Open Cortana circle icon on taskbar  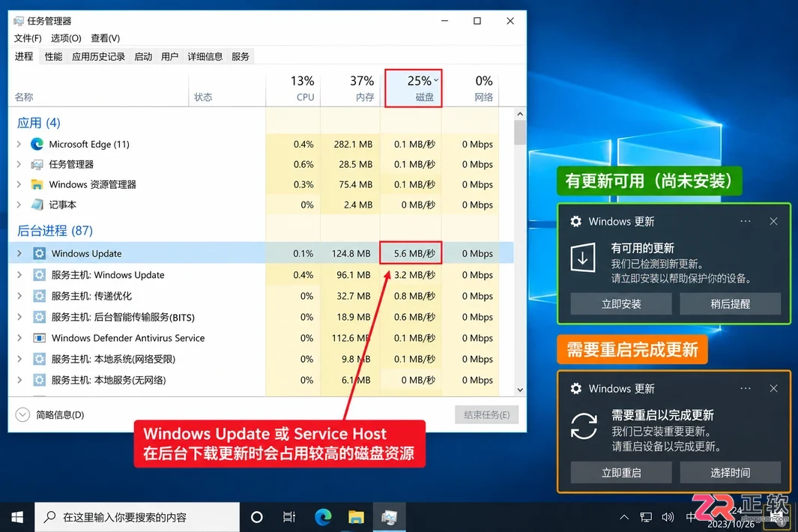click(x=257, y=517)
